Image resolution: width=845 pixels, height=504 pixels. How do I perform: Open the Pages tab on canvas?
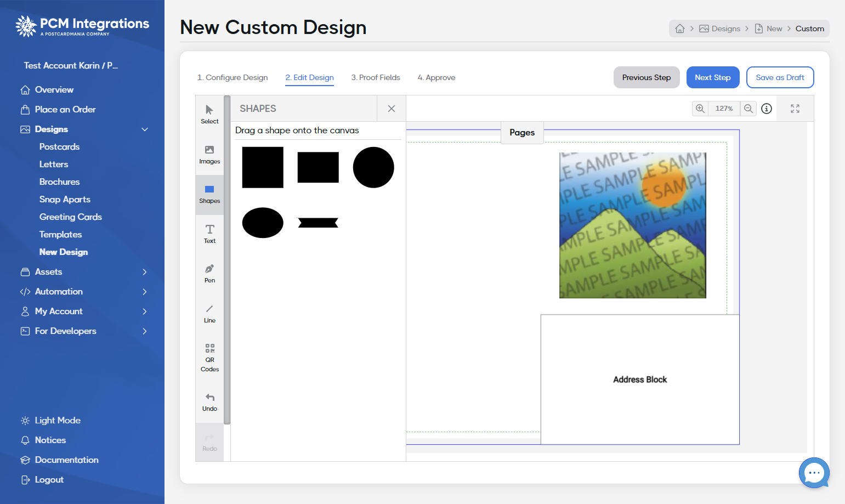(522, 133)
